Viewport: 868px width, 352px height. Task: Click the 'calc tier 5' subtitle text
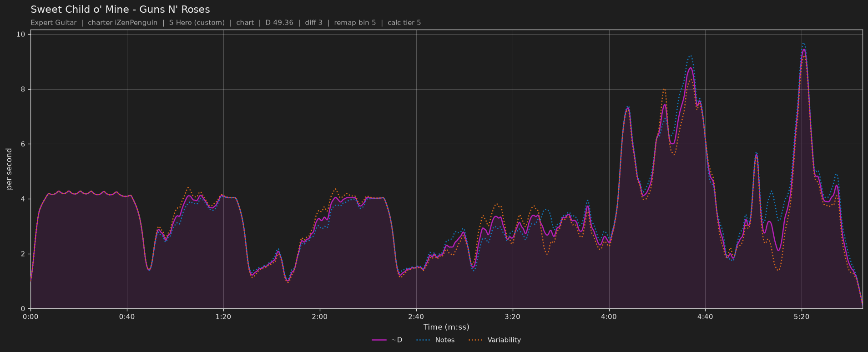404,22
